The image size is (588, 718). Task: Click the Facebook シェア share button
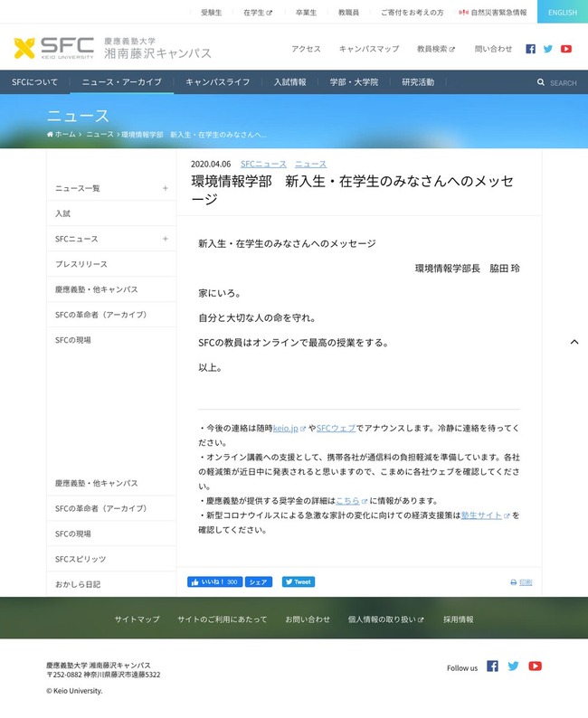[259, 581]
